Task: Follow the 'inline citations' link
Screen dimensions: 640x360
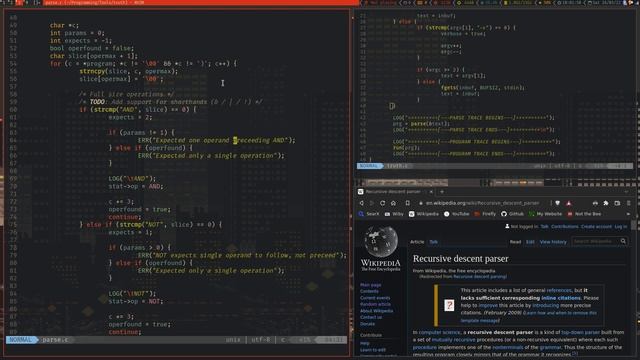Action: [x=561, y=298]
